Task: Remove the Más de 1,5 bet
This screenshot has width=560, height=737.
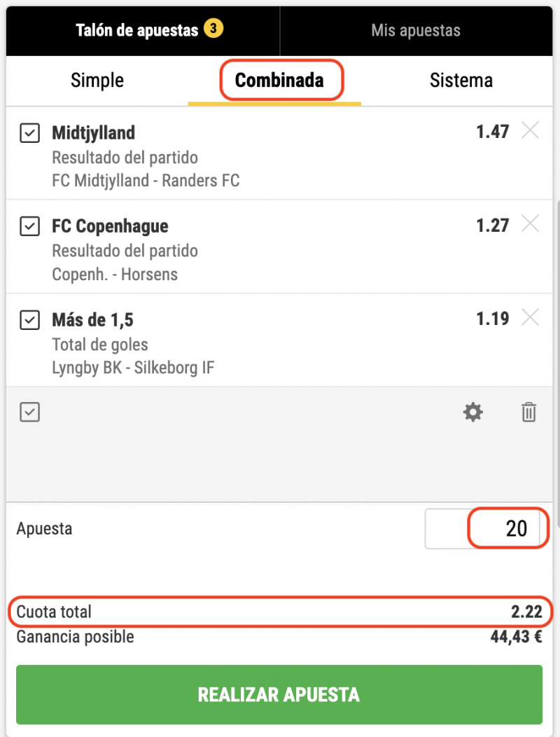Action: coord(530,318)
